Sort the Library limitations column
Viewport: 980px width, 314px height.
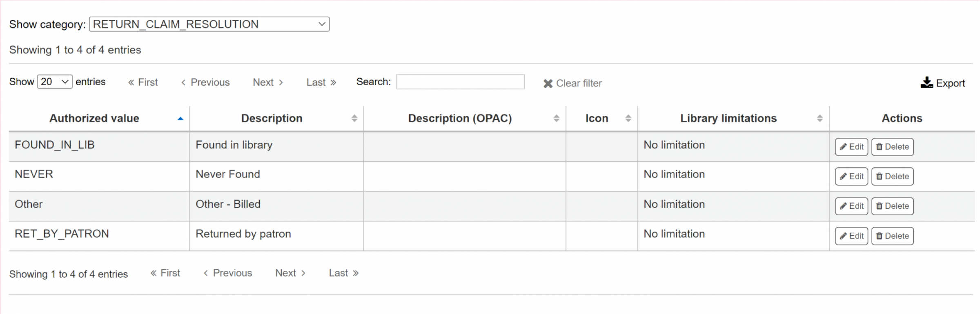point(819,118)
